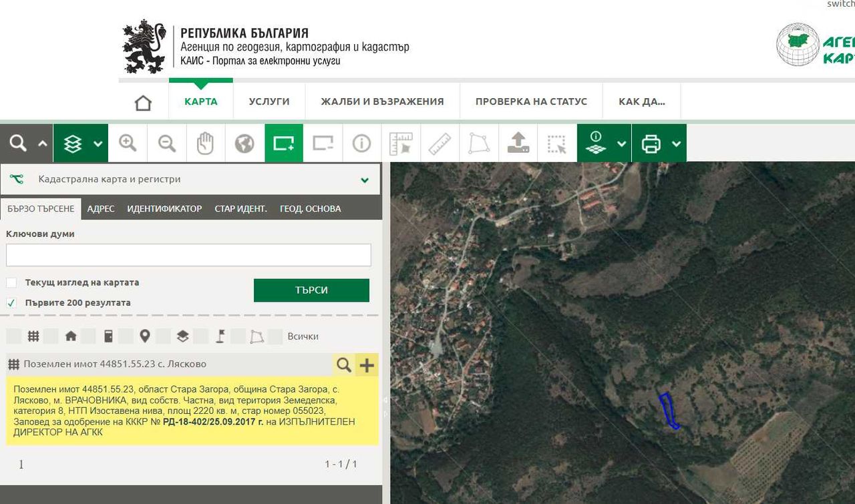Uncheck Първите 200 резултата checkbox
Viewport: 855px width, 504px height.
point(11,302)
